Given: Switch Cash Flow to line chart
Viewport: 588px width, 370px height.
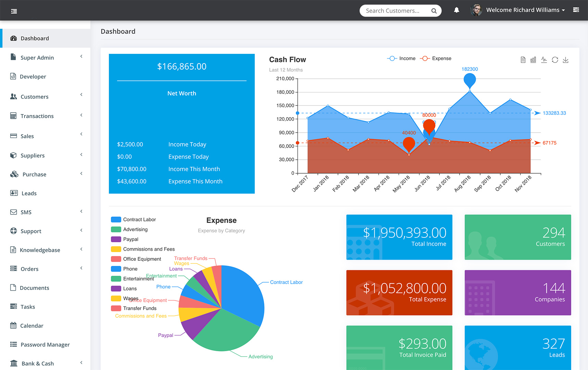Looking at the screenshot, I should (x=544, y=60).
